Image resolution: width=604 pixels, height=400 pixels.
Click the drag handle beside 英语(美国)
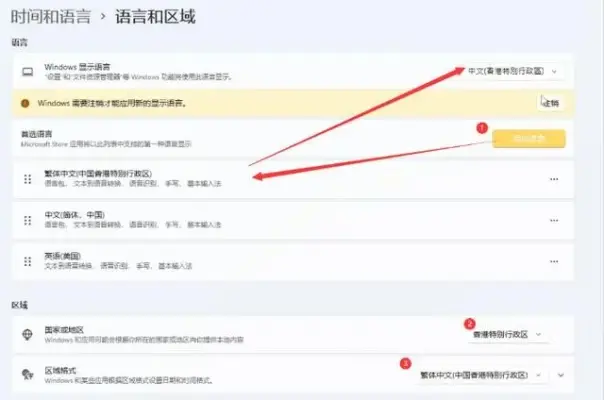tap(27, 260)
